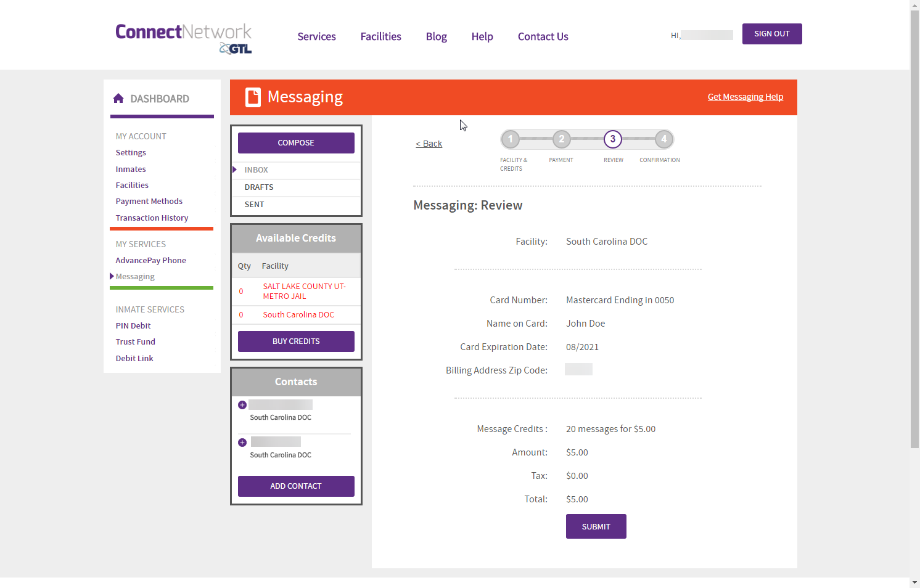Screen dimensions: 920x588
Task: Click the Messaging document icon in header
Action: (253, 97)
